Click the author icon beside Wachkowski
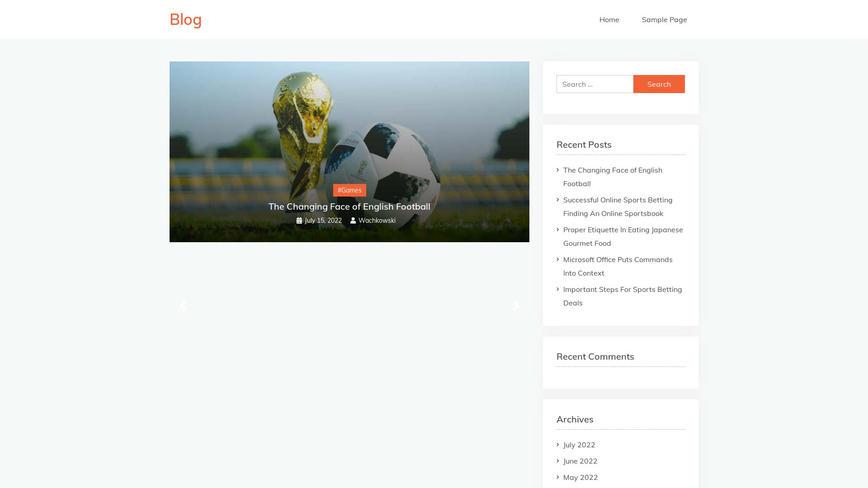Viewport: 868px width, 488px height. click(x=353, y=221)
